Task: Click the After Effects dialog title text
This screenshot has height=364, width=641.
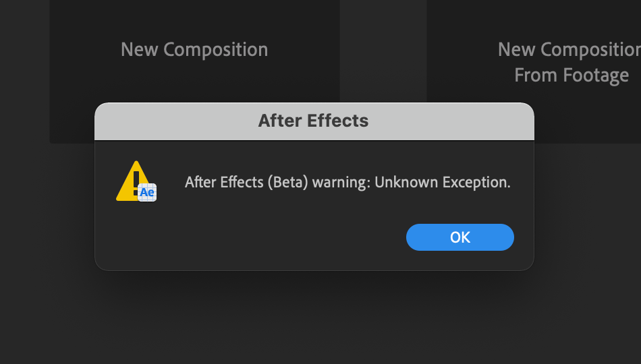Action: pos(314,121)
